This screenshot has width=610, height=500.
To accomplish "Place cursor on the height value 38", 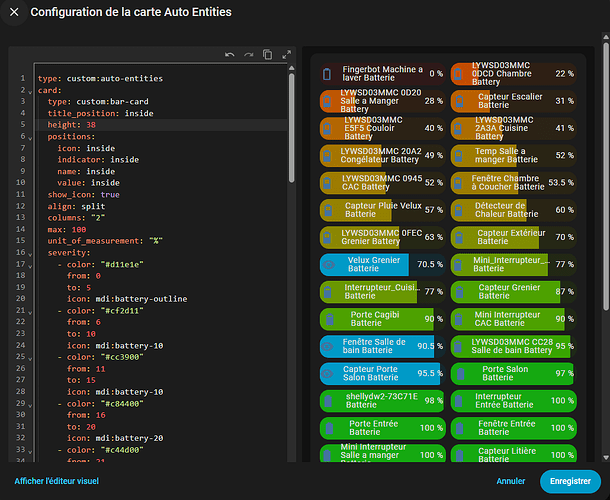I will pyautogui.click(x=91, y=125).
